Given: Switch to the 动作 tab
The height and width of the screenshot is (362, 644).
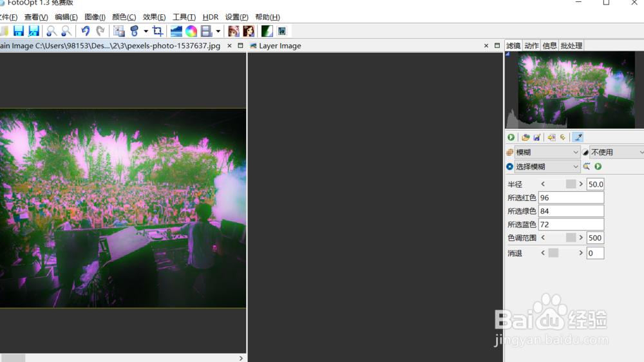Looking at the screenshot, I should point(531,46).
